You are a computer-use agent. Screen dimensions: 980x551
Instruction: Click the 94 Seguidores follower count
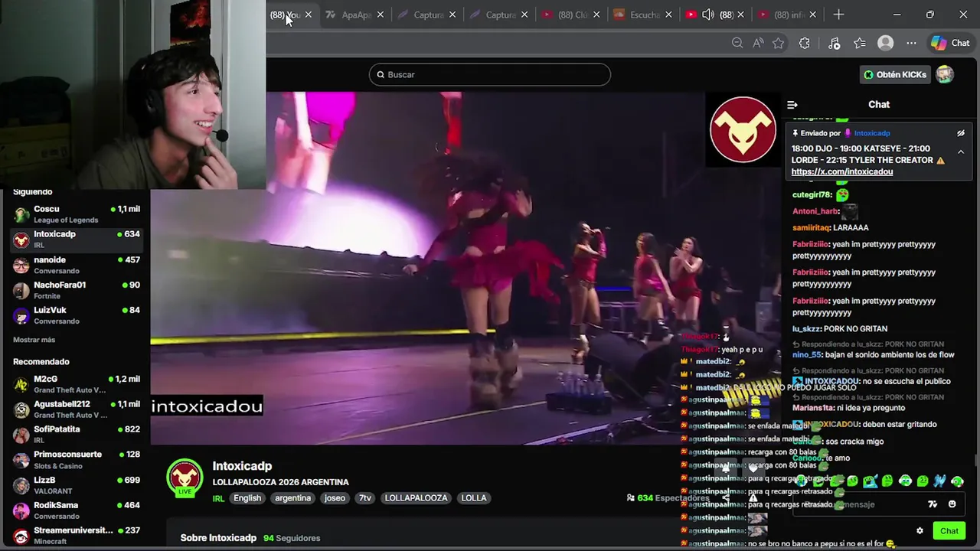coord(292,538)
